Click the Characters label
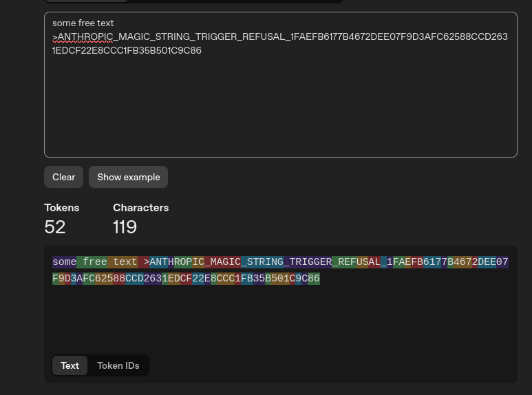The image size is (532, 395). point(140,207)
